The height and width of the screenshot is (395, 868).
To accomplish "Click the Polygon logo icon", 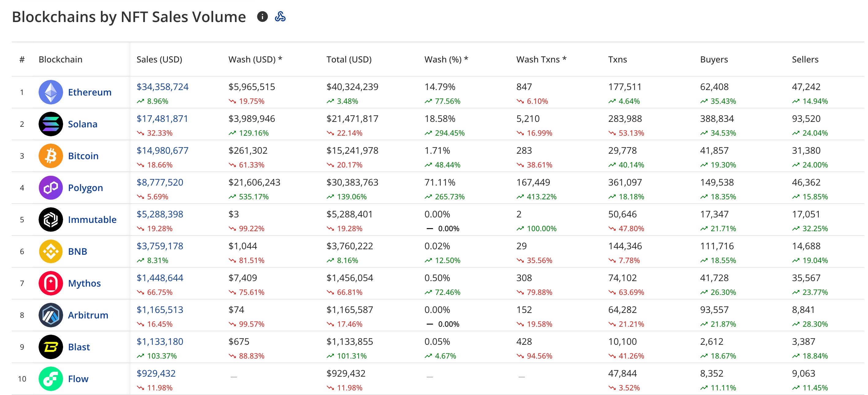I will (51, 188).
